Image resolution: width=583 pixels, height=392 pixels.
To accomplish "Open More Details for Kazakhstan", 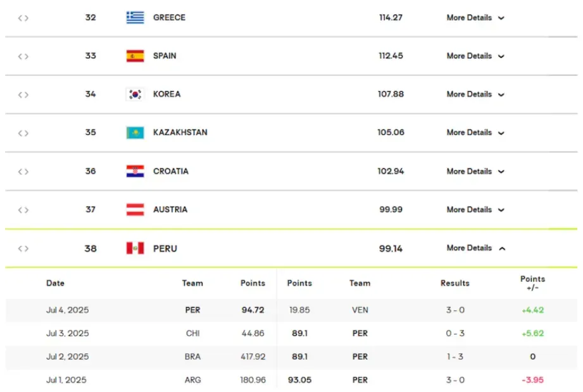I will tap(475, 133).
